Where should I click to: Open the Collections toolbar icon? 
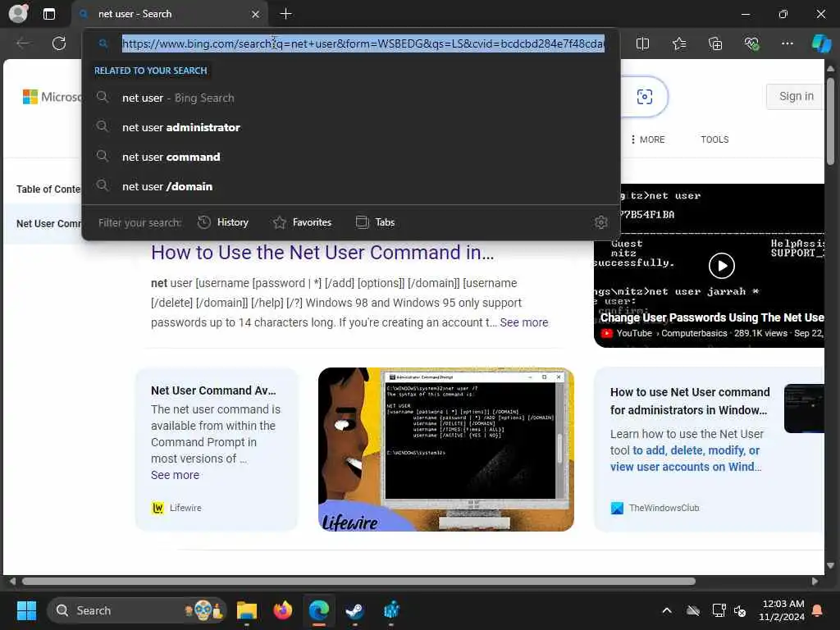715,43
